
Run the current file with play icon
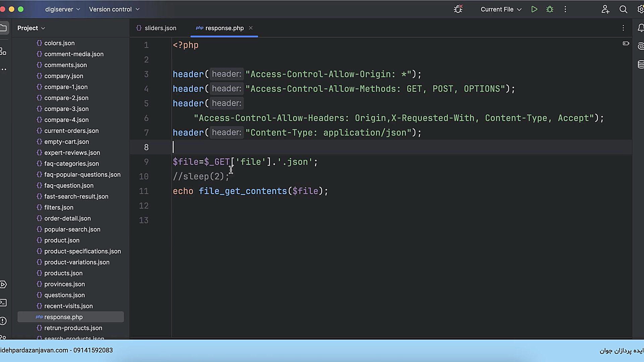(x=534, y=9)
